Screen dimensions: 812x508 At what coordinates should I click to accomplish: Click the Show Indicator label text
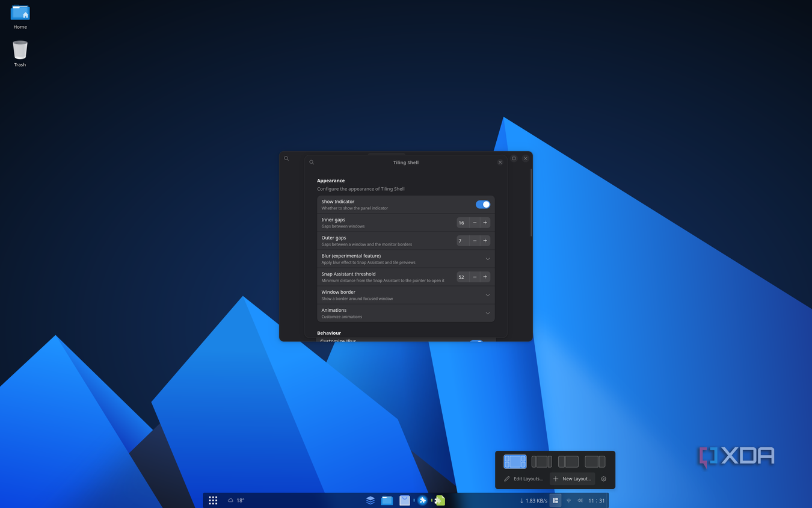[337, 202]
